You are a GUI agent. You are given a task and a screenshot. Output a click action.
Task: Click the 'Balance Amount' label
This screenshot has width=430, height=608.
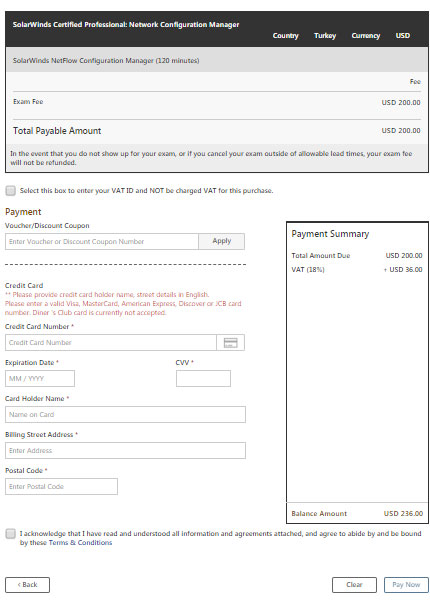[319, 513]
